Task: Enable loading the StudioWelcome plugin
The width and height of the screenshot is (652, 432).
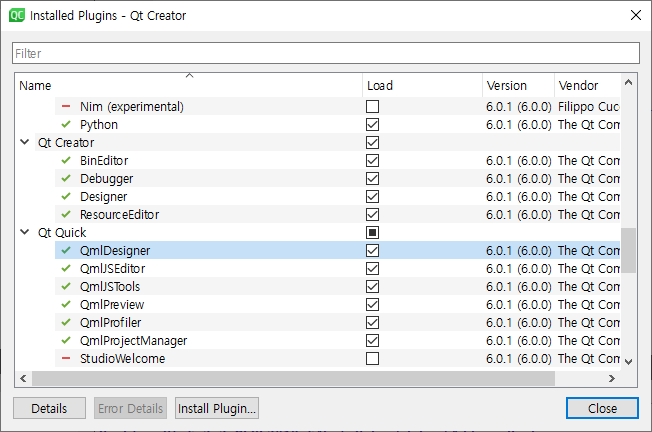Action: click(x=373, y=358)
